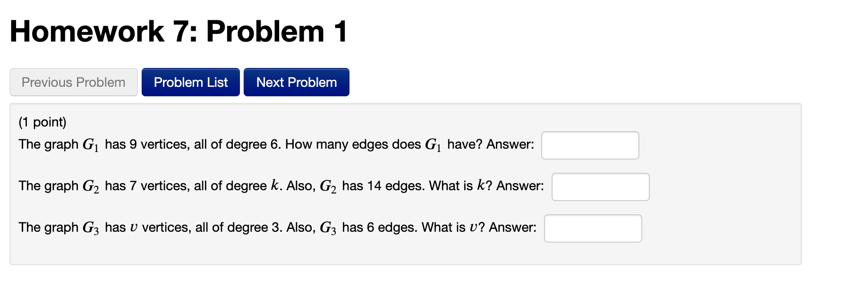Viewport: 868px width, 286px height.
Task: Click the answer box for k
Action: click(x=600, y=187)
